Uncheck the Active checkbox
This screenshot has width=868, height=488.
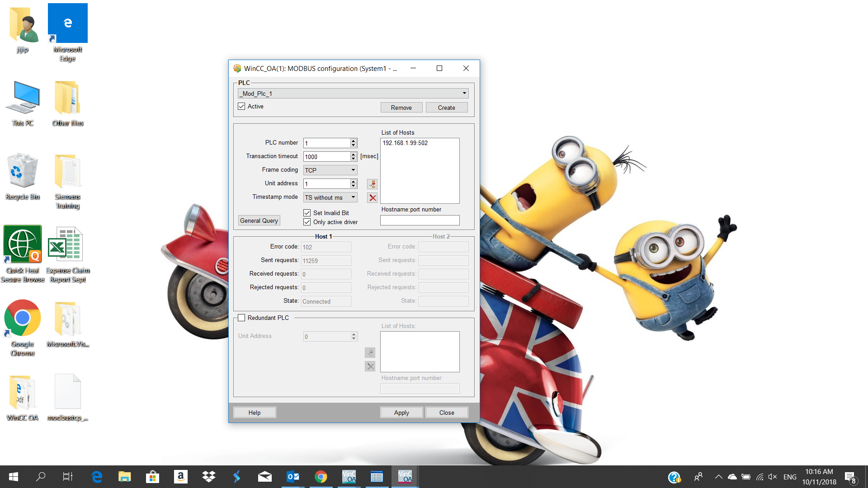pyautogui.click(x=242, y=106)
